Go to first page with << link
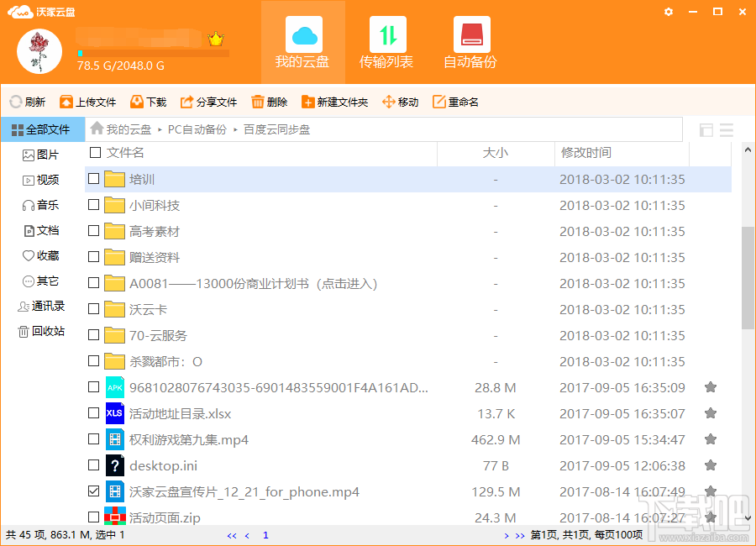 232,535
